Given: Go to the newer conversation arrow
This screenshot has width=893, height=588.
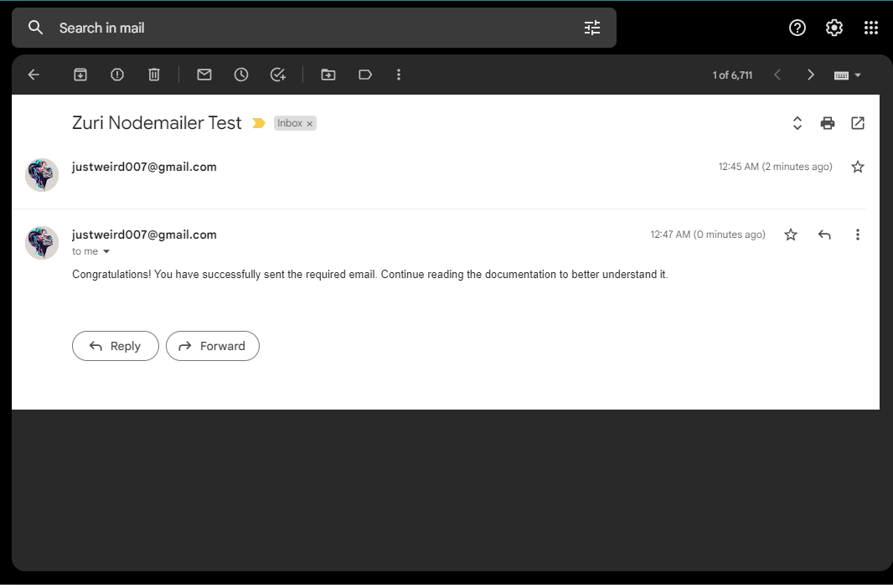Looking at the screenshot, I should click(x=777, y=75).
